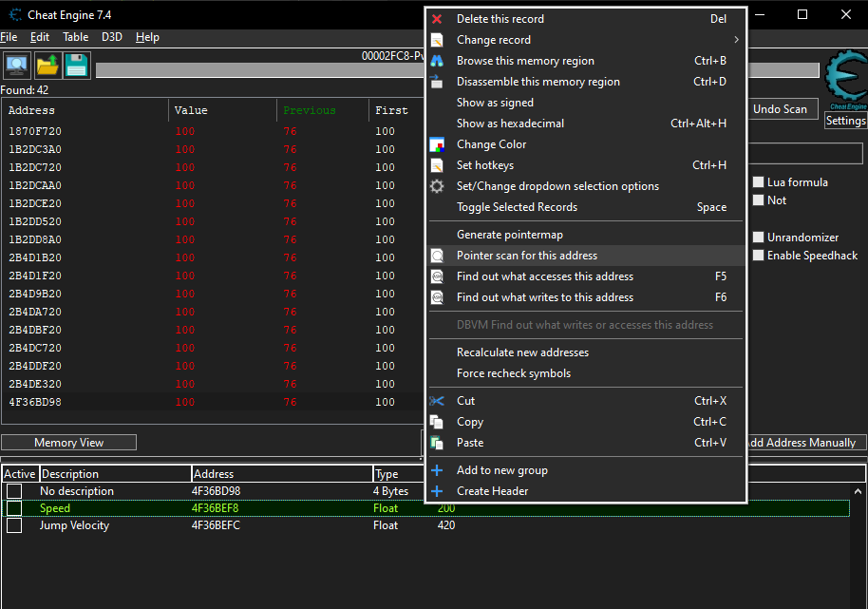Click the Description column header
The width and height of the screenshot is (868, 609).
coord(116,474)
